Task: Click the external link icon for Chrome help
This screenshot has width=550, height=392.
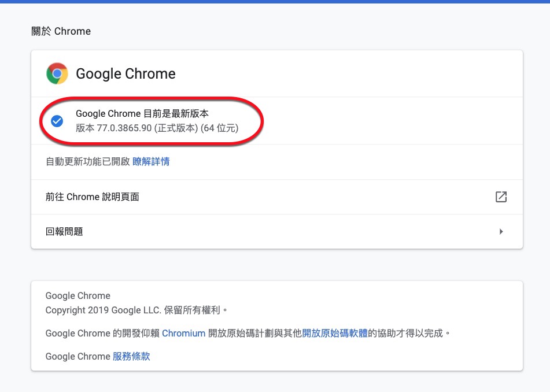Action: (501, 197)
